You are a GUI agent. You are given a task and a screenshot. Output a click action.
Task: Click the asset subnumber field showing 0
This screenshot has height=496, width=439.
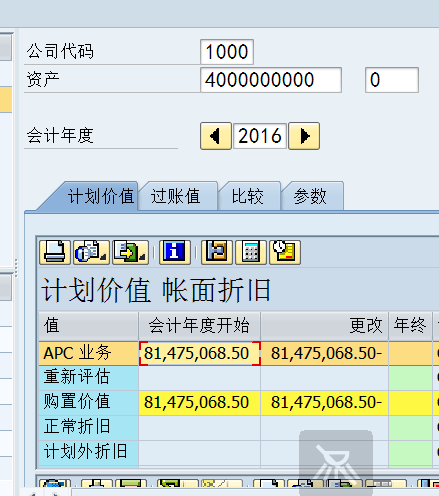tap(392, 80)
